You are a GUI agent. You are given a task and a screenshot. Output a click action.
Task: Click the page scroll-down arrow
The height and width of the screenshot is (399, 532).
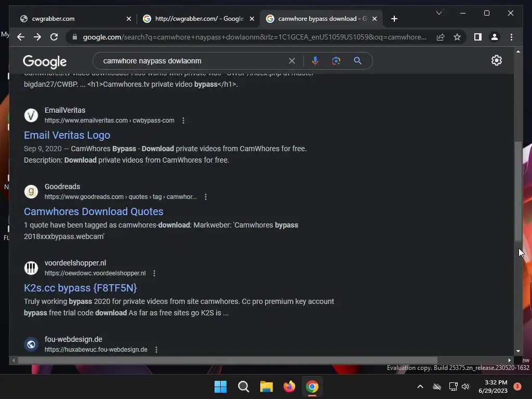[518, 351]
